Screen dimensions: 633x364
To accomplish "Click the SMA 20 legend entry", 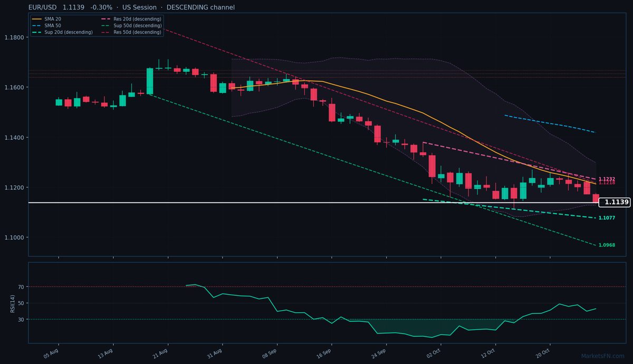I will tap(46, 19).
